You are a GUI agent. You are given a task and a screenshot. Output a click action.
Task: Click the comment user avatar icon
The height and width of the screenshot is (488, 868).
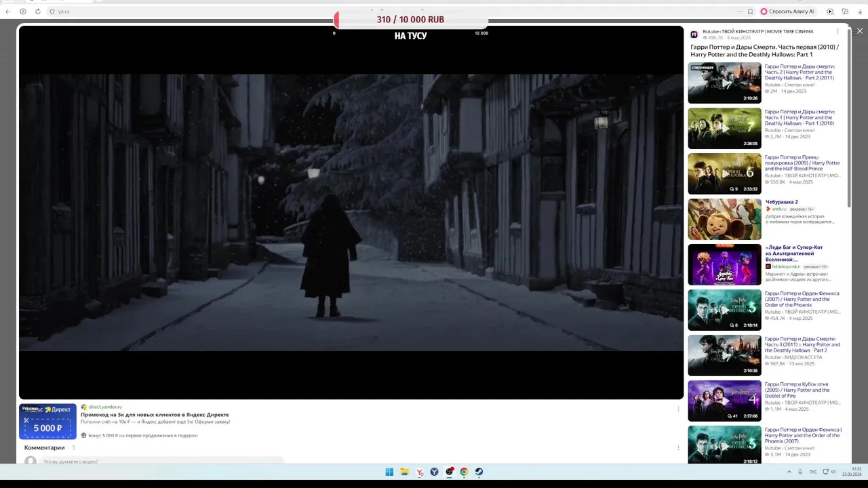click(x=31, y=461)
